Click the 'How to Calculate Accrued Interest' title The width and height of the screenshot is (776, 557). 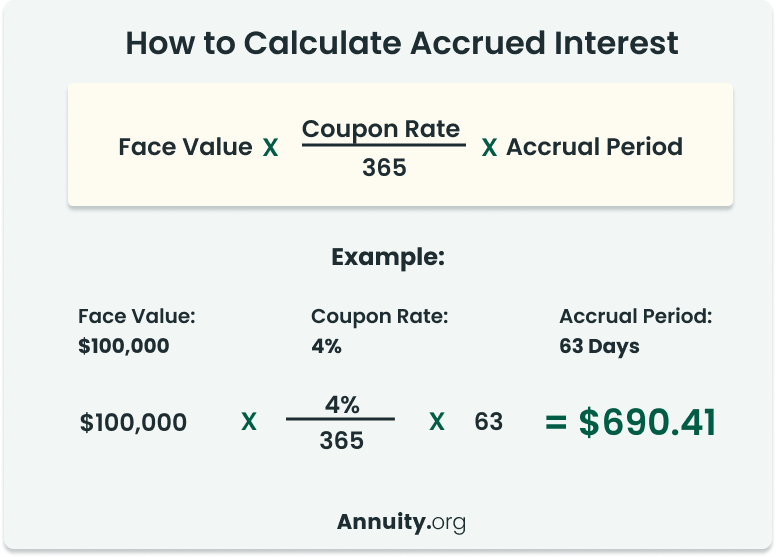point(401,43)
